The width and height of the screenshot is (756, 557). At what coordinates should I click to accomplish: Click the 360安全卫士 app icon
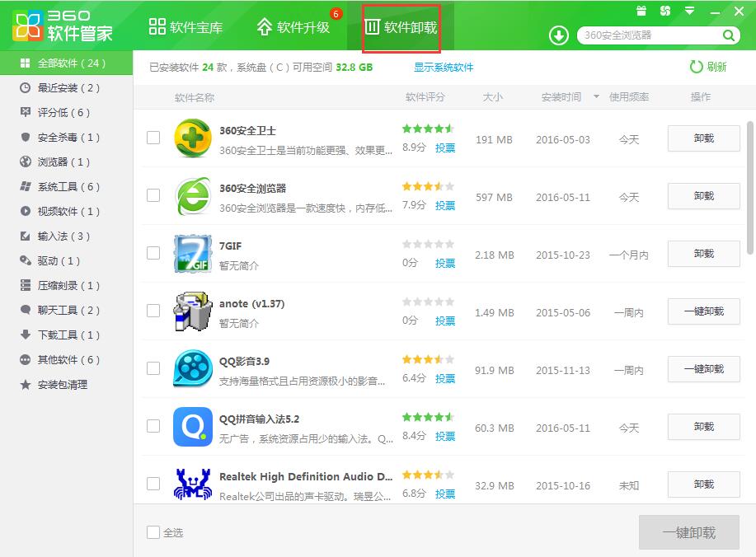(193, 138)
